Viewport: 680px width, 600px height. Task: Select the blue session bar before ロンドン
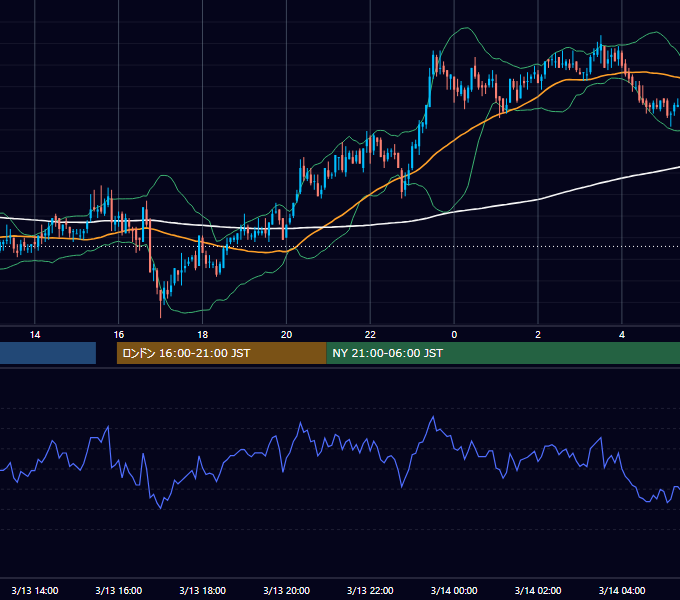(48, 353)
